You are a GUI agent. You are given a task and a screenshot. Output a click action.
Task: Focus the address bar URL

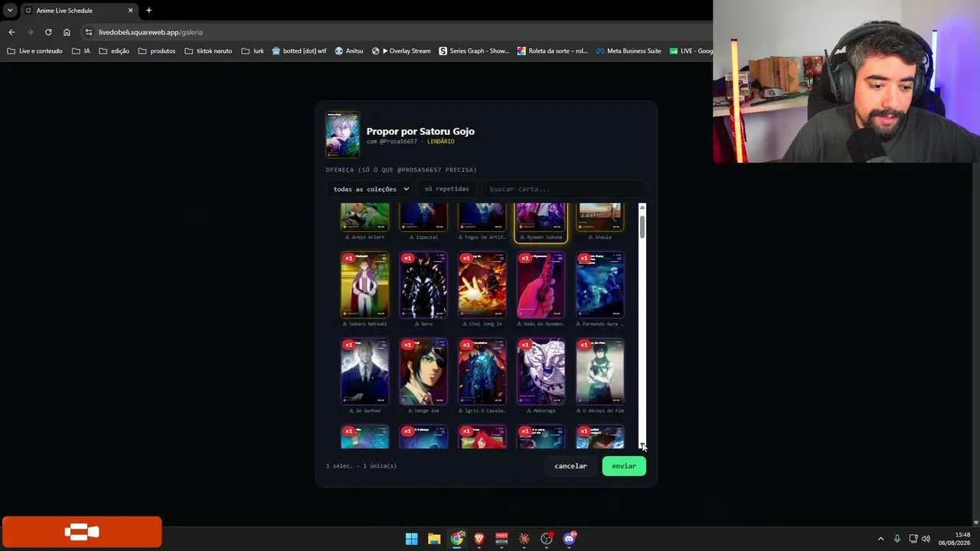pos(151,32)
